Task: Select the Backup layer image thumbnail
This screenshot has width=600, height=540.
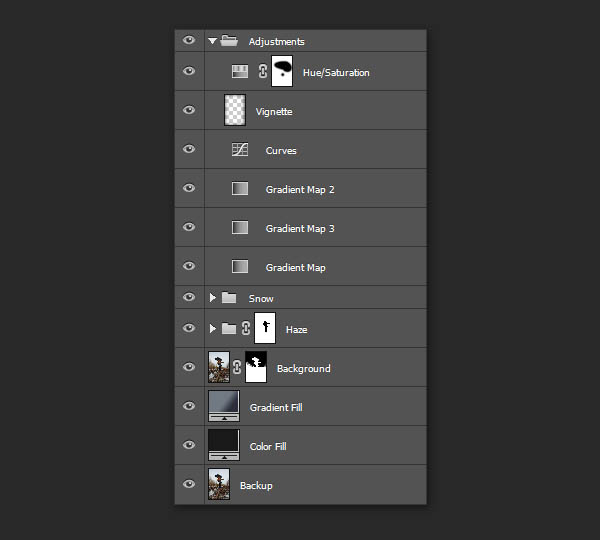Action: click(x=219, y=485)
